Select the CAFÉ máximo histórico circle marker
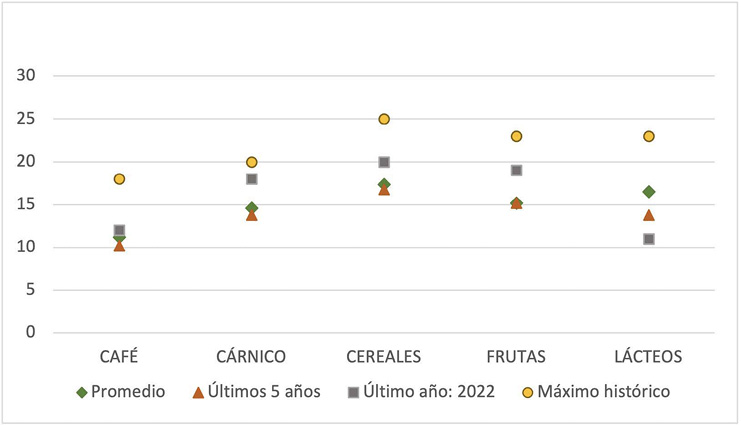 (x=119, y=179)
